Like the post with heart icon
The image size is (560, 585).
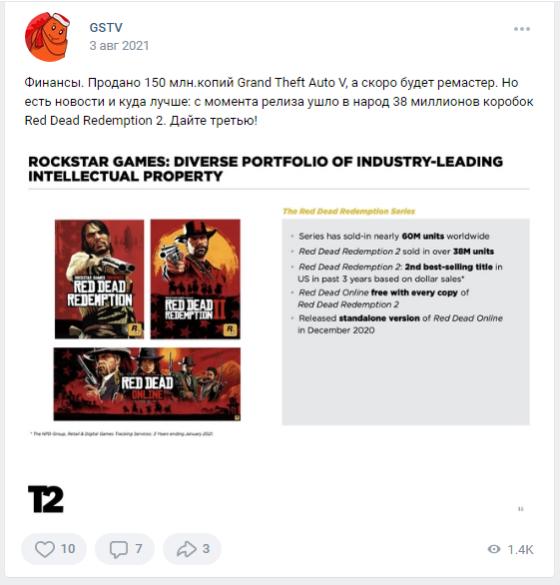[x=45, y=549]
